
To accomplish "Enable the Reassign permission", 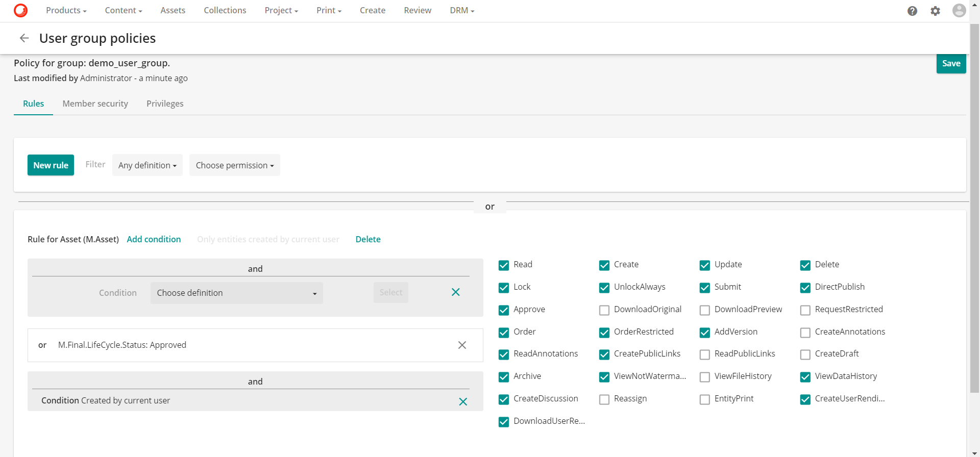I will click(x=604, y=399).
